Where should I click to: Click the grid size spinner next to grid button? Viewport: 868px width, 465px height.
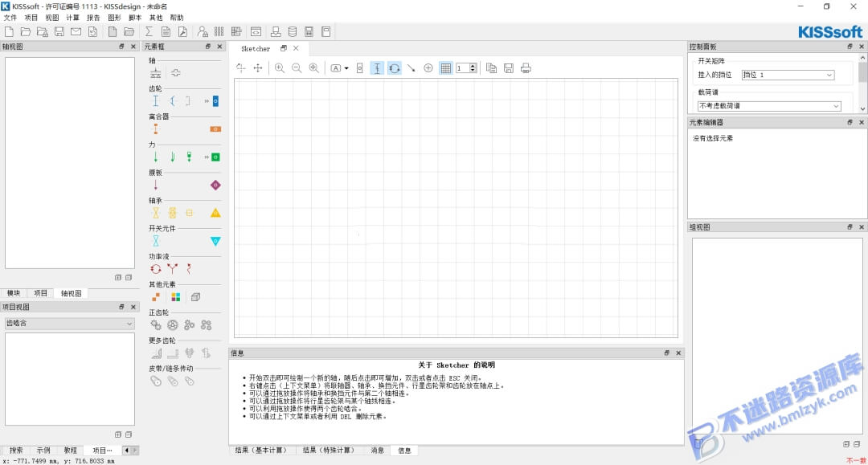coord(473,68)
